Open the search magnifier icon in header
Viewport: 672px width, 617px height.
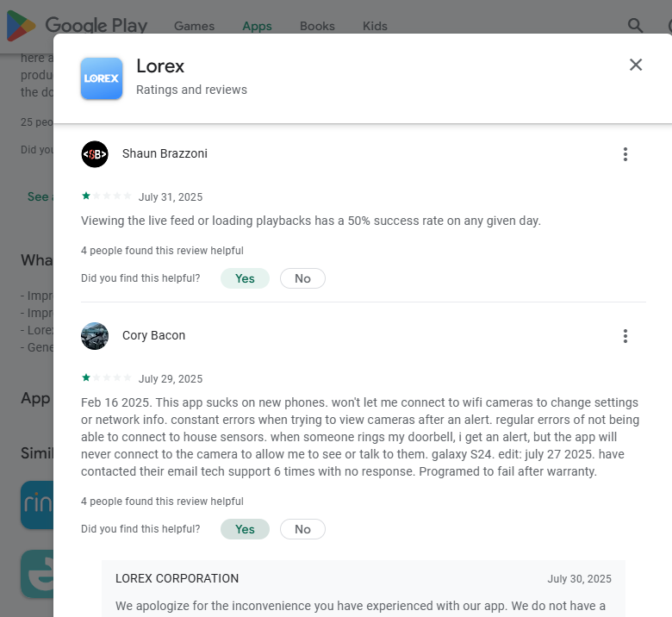[x=635, y=26]
